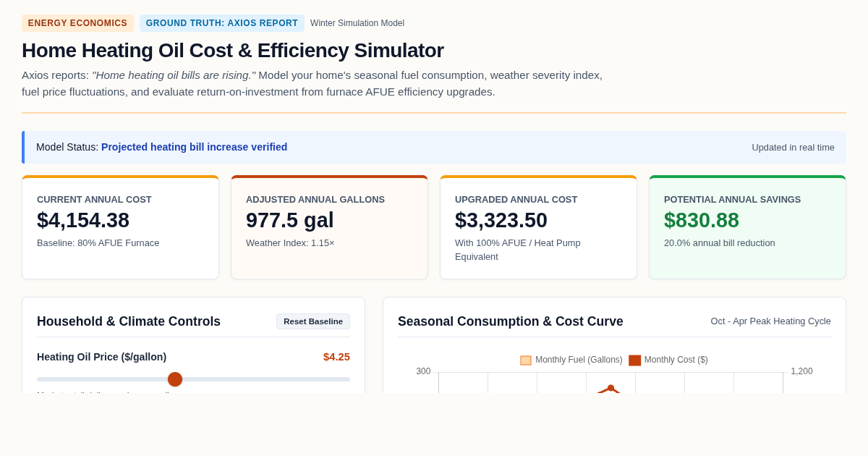Click the Seasonal Consumption & Cost Curve heading
The height and width of the screenshot is (456, 868).
511,321
